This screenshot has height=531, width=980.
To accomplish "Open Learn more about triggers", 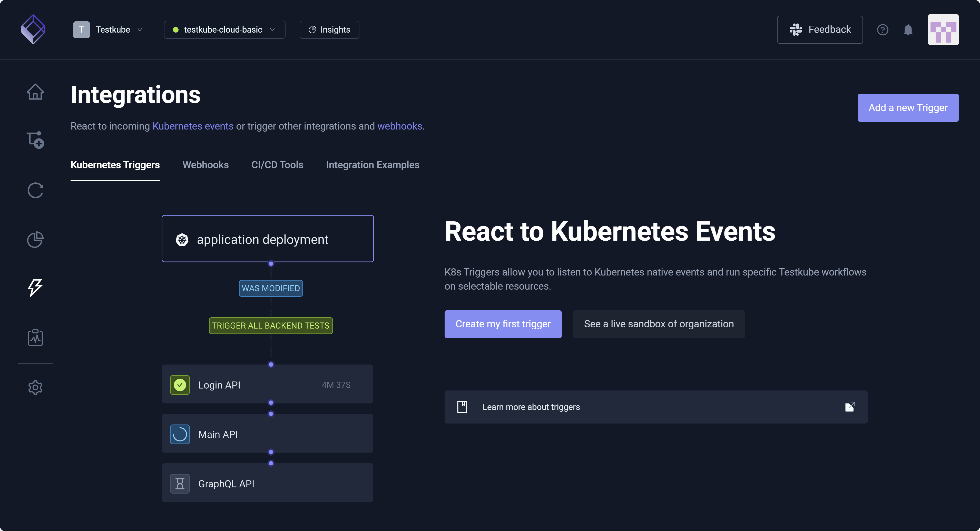I will pyautogui.click(x=531, y=407).
